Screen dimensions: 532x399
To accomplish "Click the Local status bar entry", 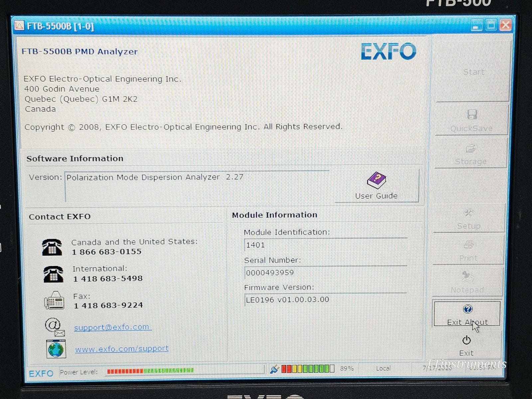I will click(383, 368).
